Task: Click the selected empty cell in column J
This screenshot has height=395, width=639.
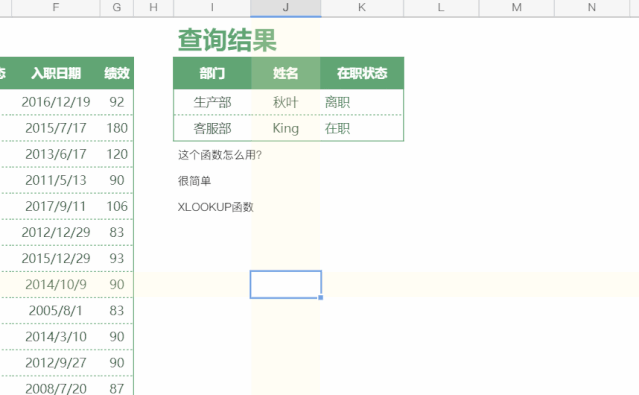Action: click(x=286, y=284)
